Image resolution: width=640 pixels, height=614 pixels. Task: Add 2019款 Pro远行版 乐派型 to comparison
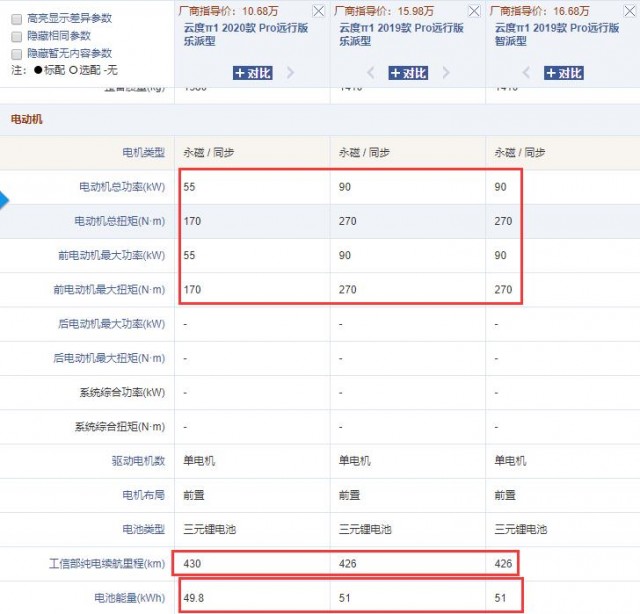tap(408, 73)
